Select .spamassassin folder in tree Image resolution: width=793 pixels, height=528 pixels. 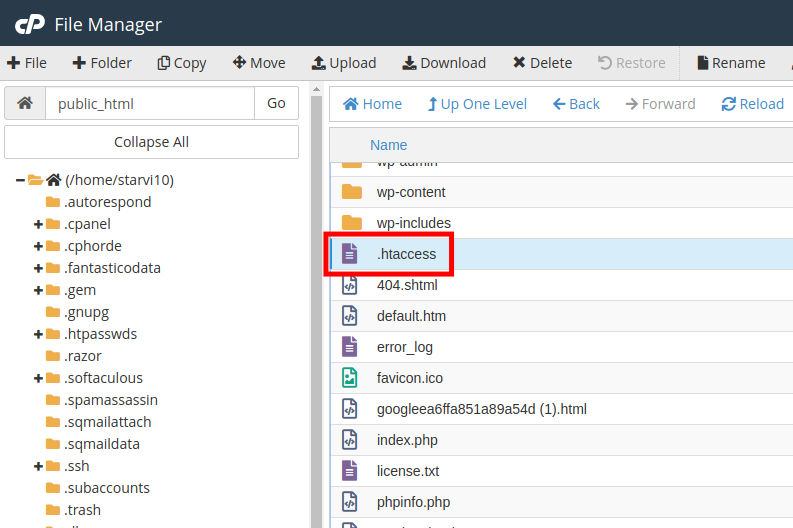(111, 400)
